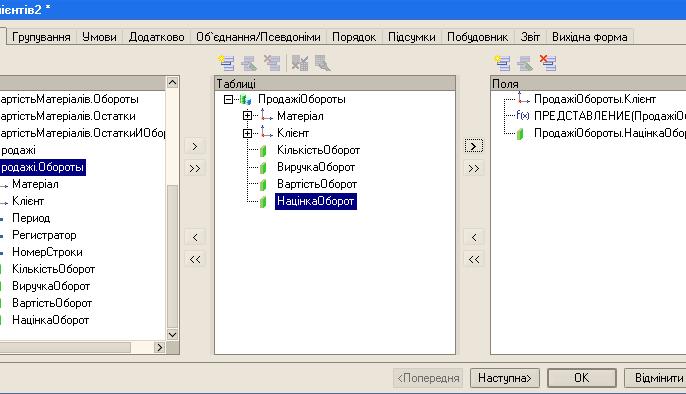Select ПродажіОбороты.НацінкаОборот in the Поля list

(609, 133)
